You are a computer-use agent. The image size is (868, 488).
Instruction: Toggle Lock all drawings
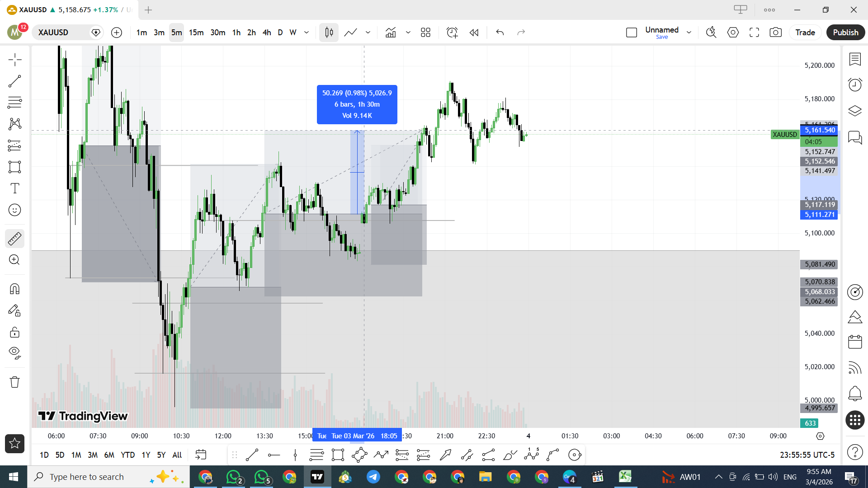tap(14, 333)
